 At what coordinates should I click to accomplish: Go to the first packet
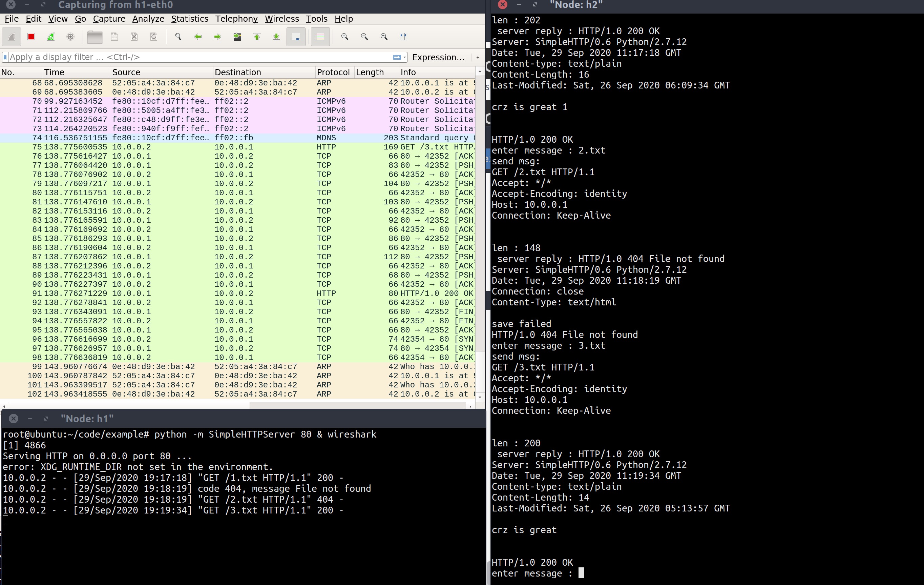[257, 37]
